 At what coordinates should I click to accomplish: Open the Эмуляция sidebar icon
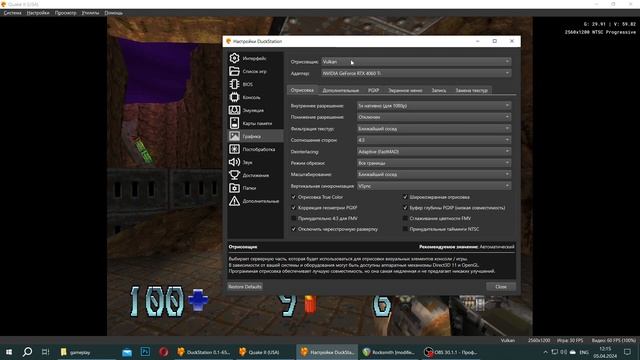click(x=234, y=110)
